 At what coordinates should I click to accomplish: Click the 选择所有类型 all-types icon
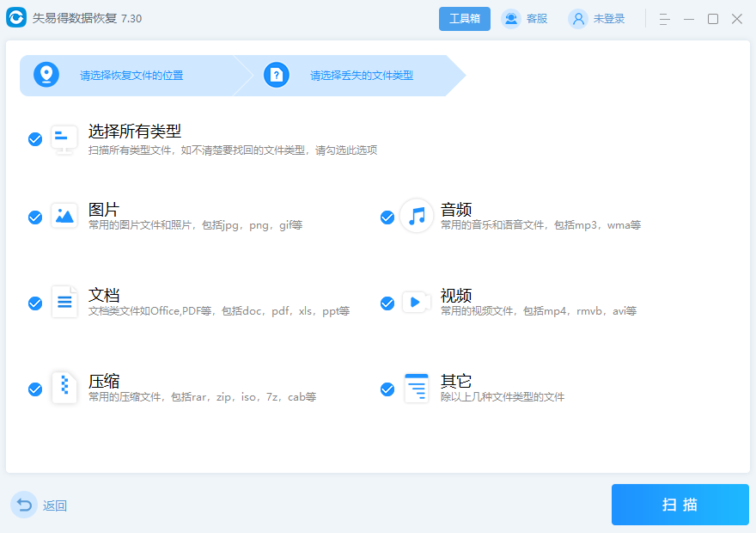64,139
